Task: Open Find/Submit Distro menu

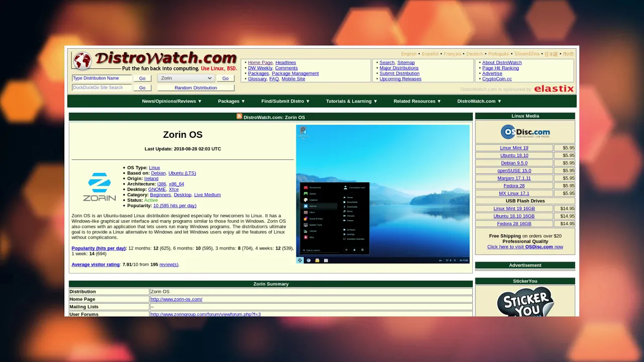Action: (x=285, y=101)
